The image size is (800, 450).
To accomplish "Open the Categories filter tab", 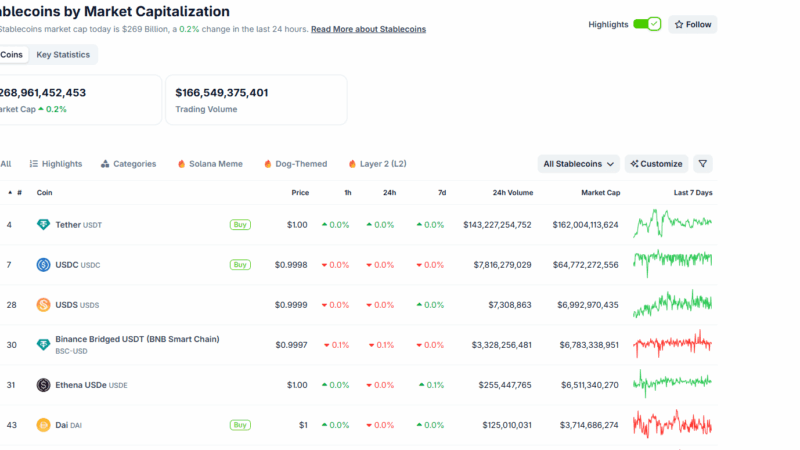I will [129, 164].
